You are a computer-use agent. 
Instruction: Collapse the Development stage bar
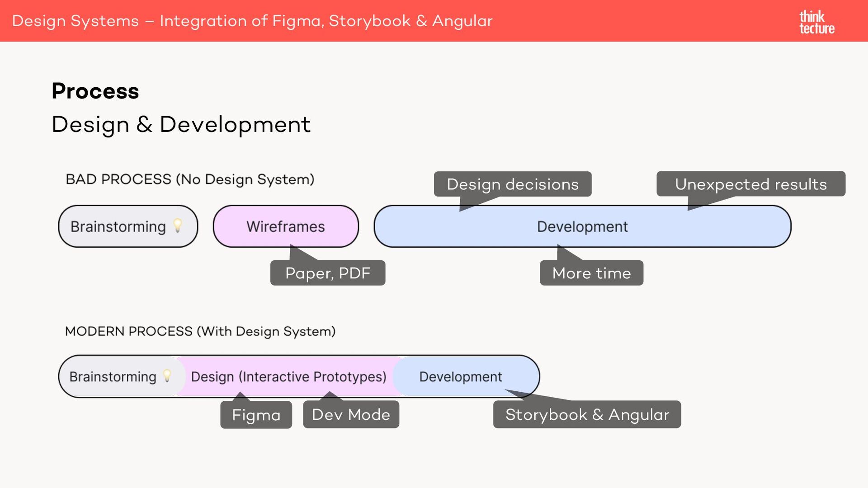582,226
